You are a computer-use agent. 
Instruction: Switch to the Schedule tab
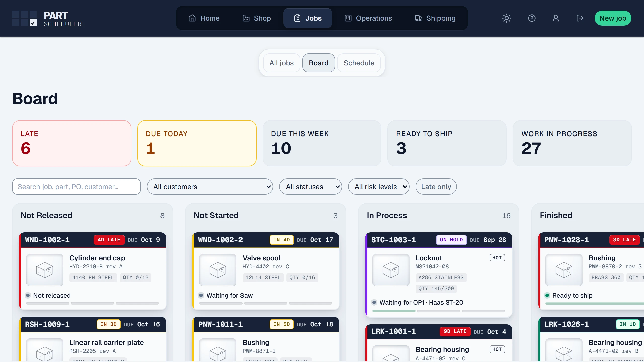pos(359,63)
